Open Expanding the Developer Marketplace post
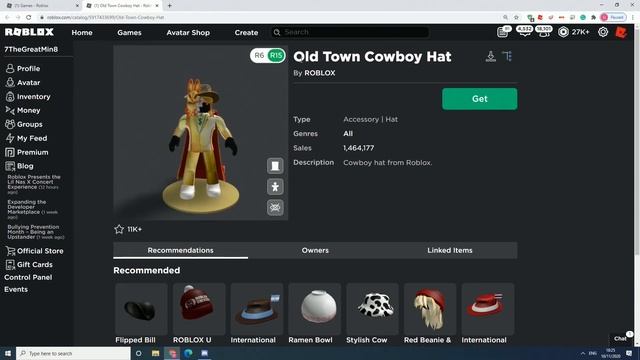This screenshot has height=360, width=640. tap(33, 209)
